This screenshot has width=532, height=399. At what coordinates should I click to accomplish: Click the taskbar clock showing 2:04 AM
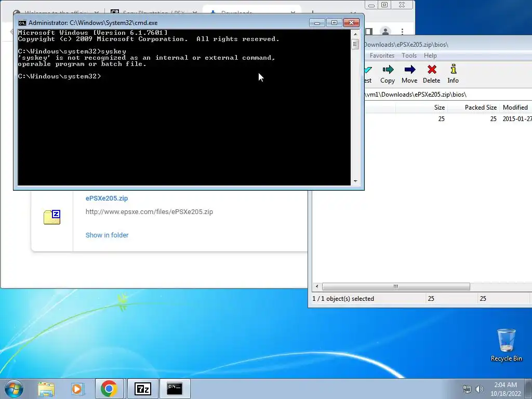click(505, 385)
